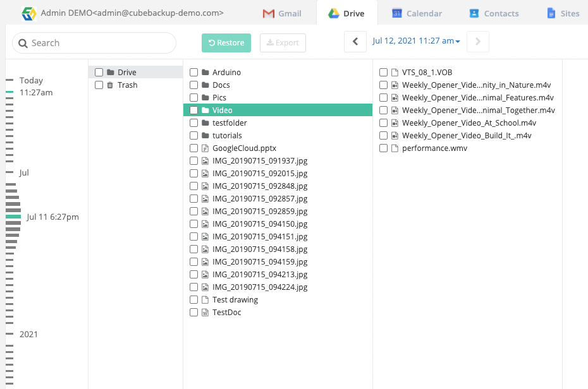Click the Docs folder icon
This screenshot has height=389, width=588.
pyautogui.click(x=205, y=85)
